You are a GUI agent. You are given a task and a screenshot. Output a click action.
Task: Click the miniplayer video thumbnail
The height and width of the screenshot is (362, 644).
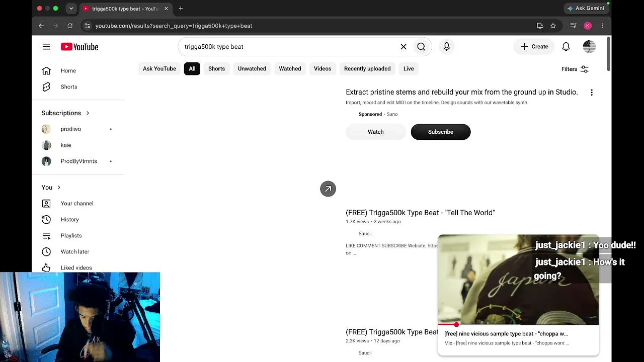(518, 280)
